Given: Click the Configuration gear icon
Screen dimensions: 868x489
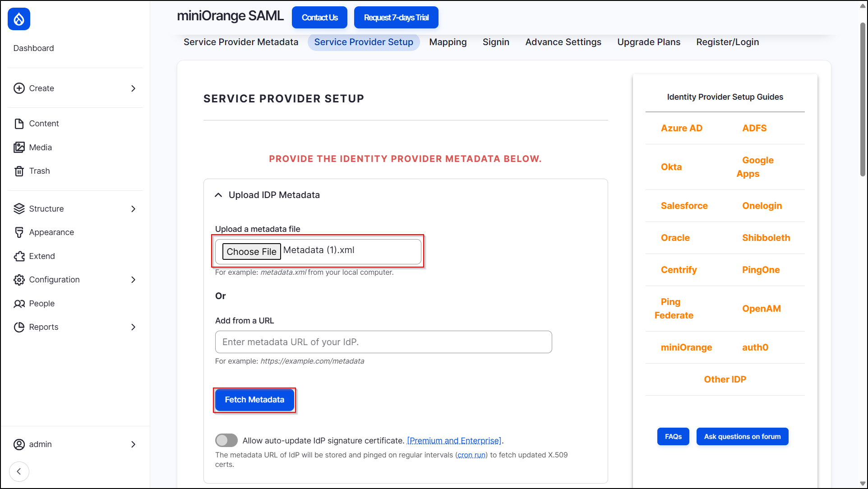Looking at the screenshot, I should point(19,280).
